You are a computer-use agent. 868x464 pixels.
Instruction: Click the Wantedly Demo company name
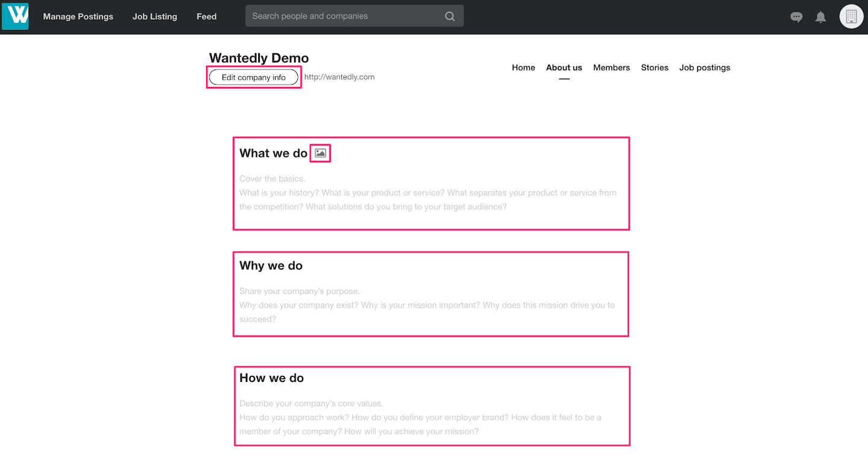point(259,58)
